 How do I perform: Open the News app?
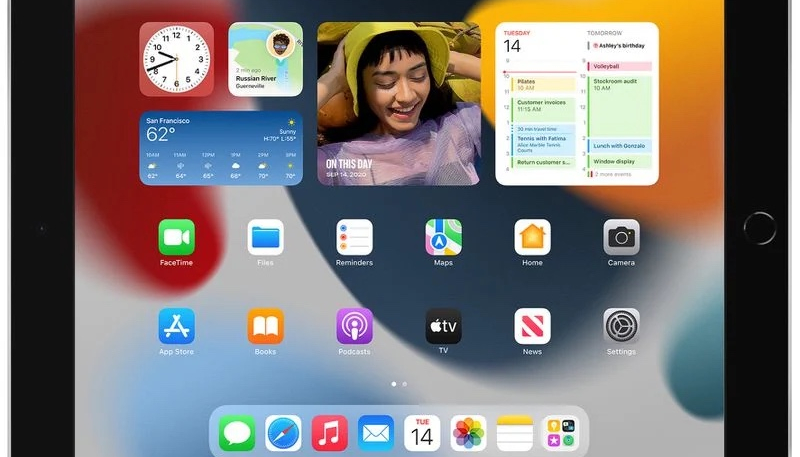coord(532,326)
